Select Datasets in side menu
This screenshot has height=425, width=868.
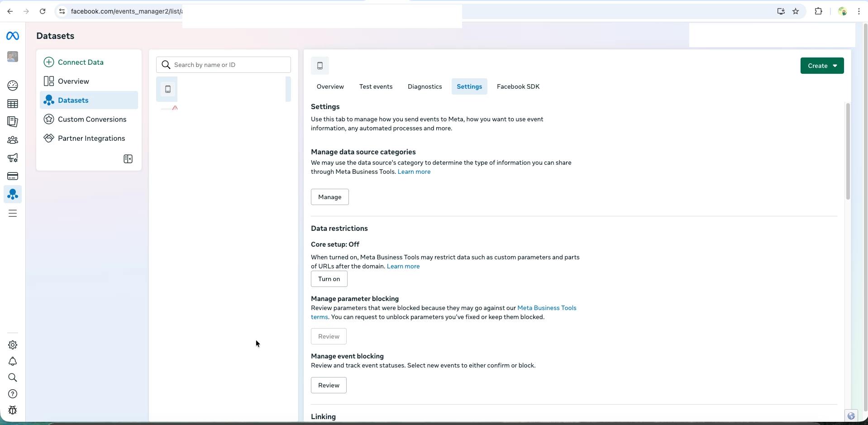click(x=89, y=100)
